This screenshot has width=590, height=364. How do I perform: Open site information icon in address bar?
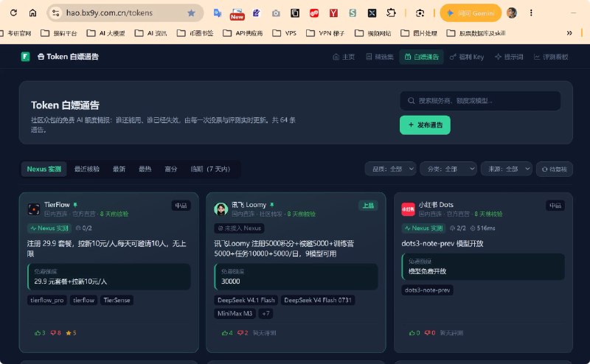coord(56,13)
